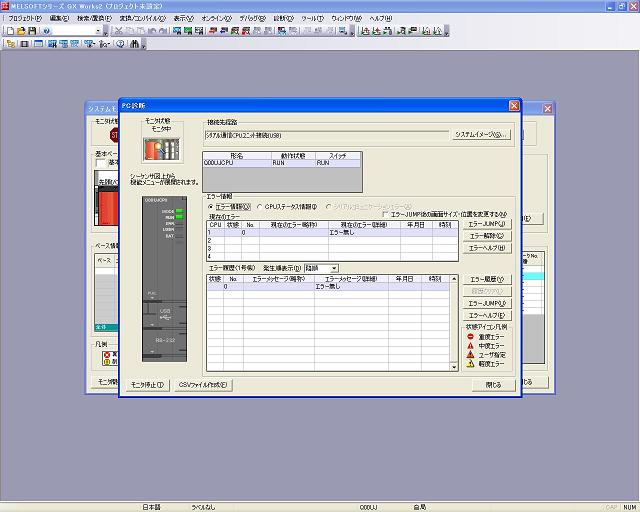Click the New project icon

(10, 31)
